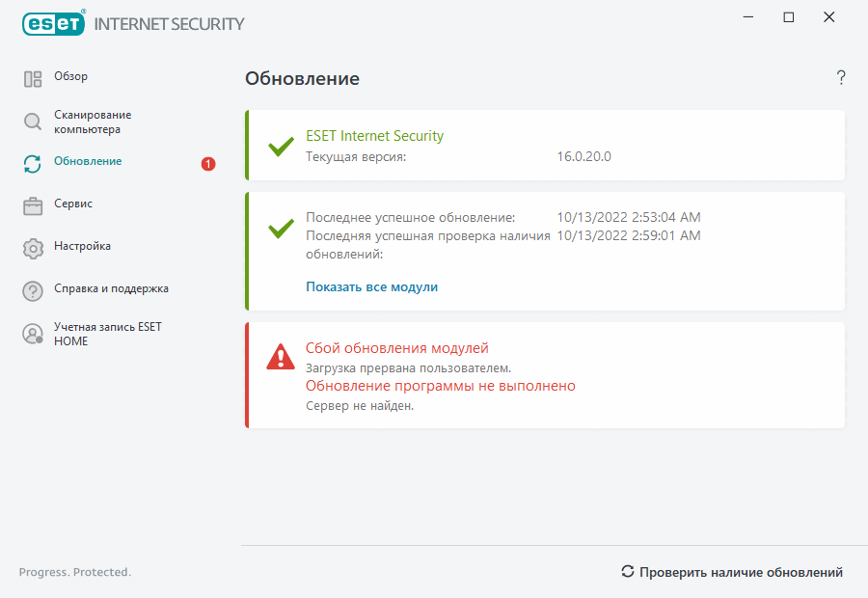Click the help question mark near Обновление header

click(840, 78)
